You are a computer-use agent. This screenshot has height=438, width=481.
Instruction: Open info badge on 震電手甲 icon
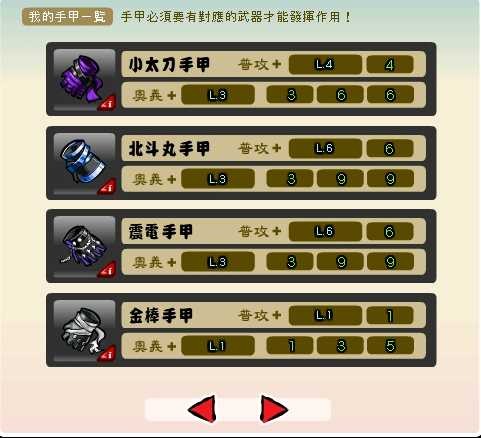[x=107, y=270]
